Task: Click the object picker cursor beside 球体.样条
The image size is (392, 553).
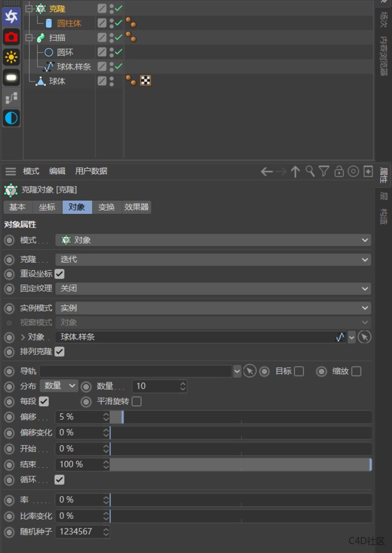Action: click(364, 337)
